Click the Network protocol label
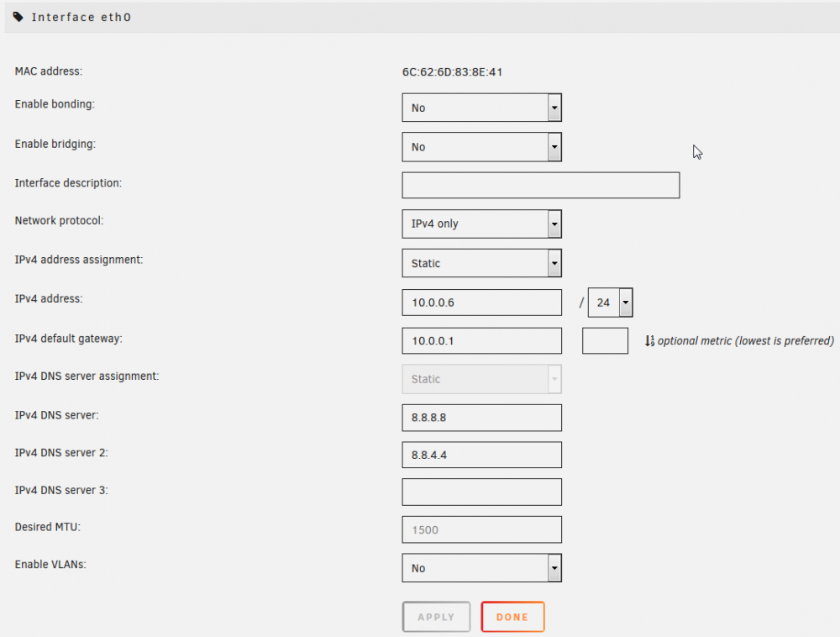 (59, 220)
